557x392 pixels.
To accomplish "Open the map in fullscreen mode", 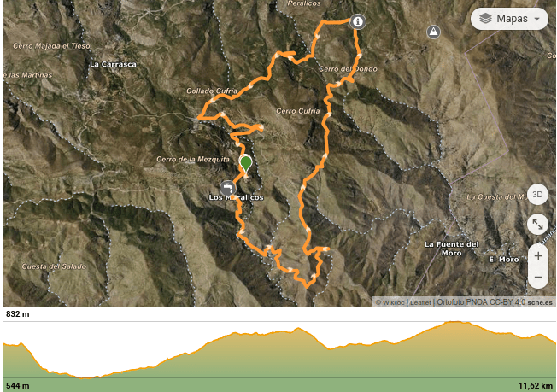I will [x=537, y=225].
